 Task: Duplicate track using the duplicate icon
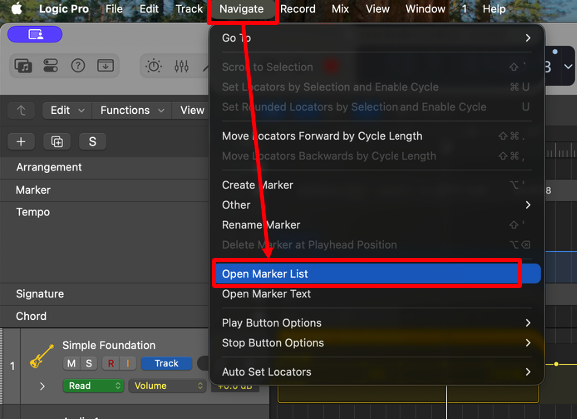57,142
